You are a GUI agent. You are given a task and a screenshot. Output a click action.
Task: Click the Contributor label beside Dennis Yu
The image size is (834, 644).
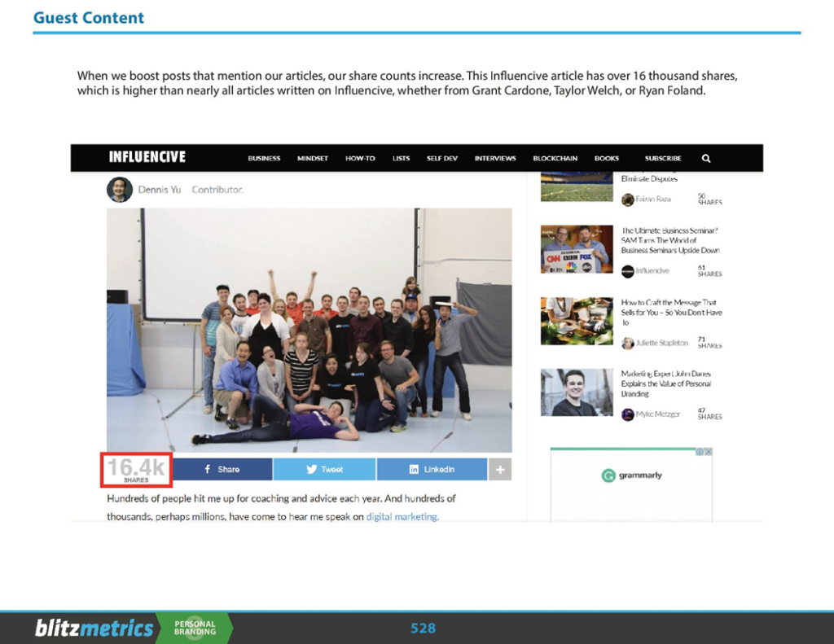(217, 190)
